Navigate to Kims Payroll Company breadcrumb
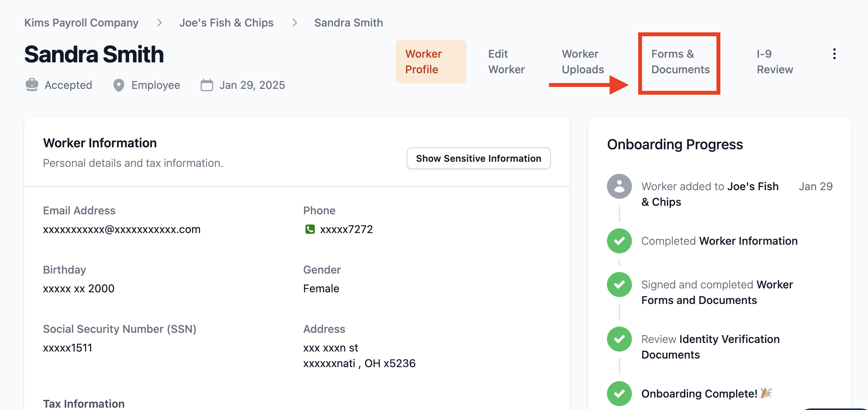 [81, 23]
